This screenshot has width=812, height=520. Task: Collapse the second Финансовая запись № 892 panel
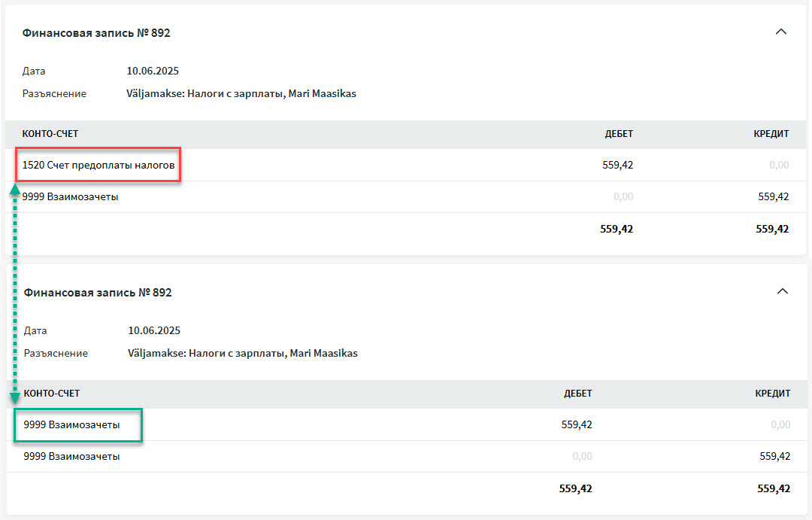[783, 291]
